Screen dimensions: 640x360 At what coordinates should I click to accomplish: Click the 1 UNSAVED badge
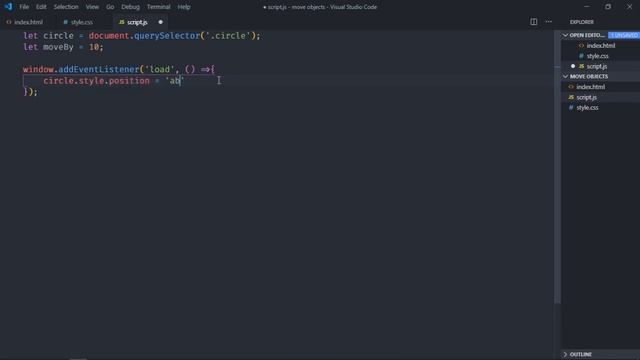coord(624,35)
